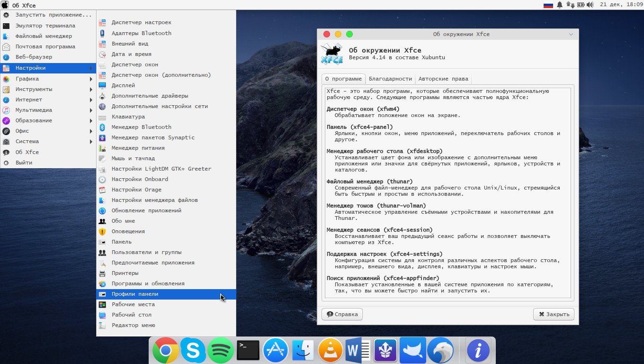Open the Авторские права tab

click(443, 79)
